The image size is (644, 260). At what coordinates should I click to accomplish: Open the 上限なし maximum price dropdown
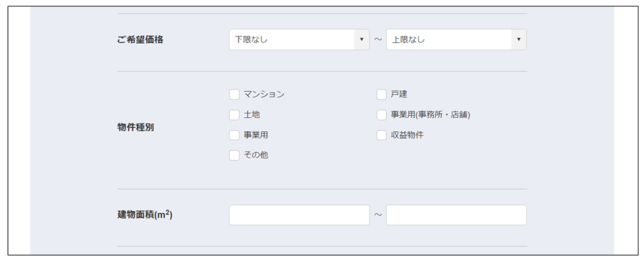(448, 40)
